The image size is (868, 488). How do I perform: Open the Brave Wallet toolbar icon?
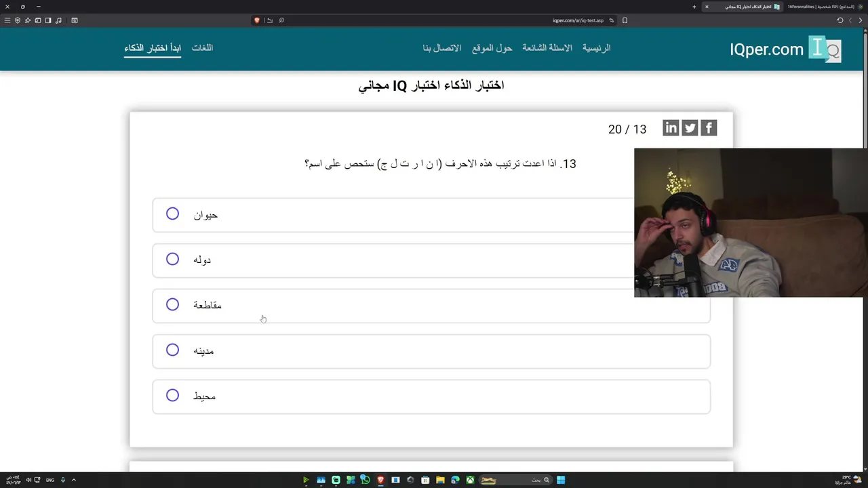tap(38, 20)
